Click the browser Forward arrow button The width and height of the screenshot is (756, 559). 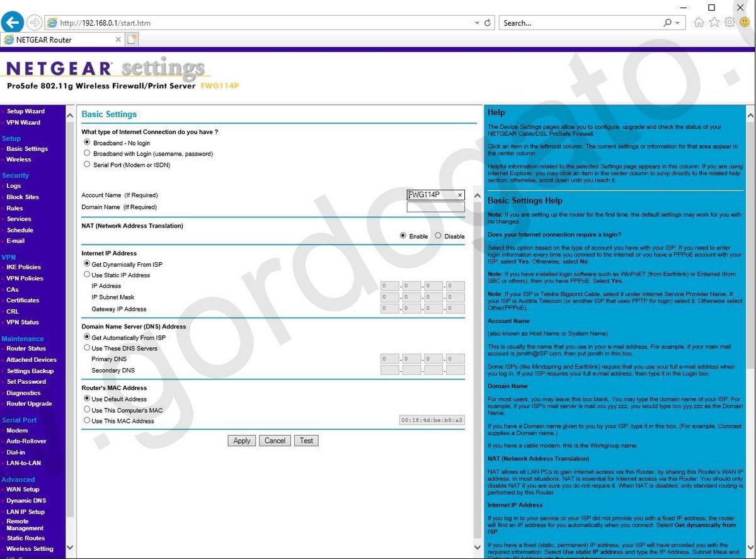pos(34,23)
